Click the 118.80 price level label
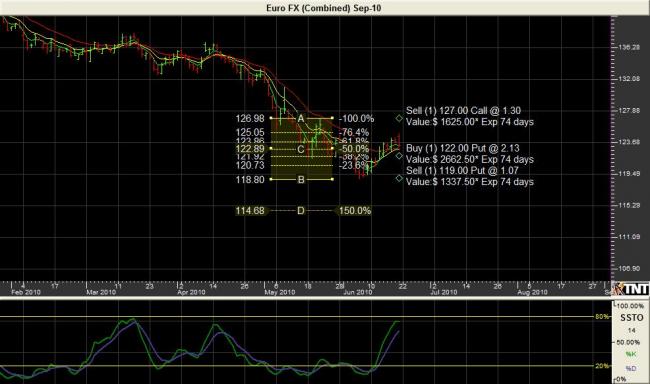The height and width of the screenshot is (384, 650). (x=250, y=180)
